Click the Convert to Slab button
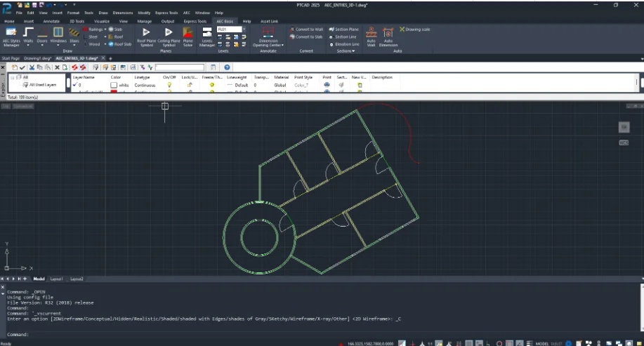 [x=306, y=36]
